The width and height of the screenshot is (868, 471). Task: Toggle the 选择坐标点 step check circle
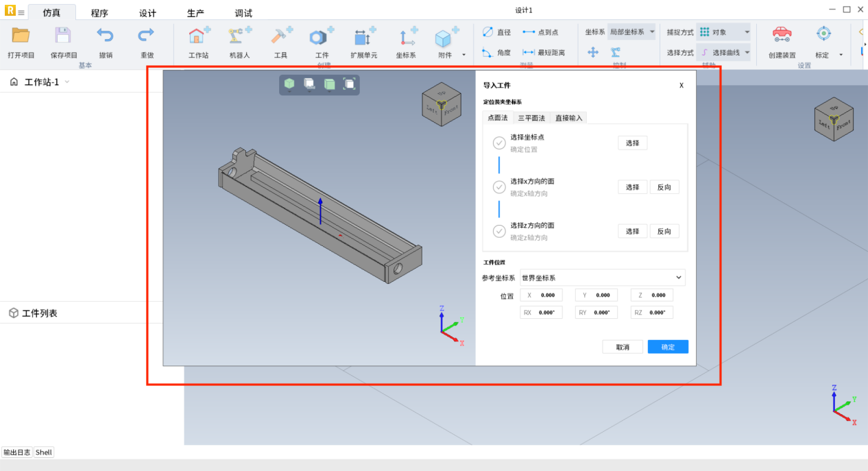pos(499,143)
